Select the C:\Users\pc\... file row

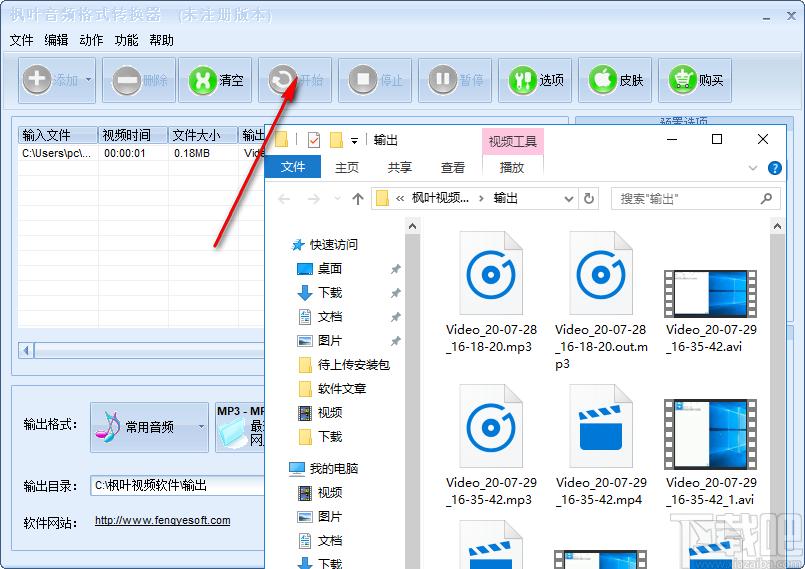(141, 153)
